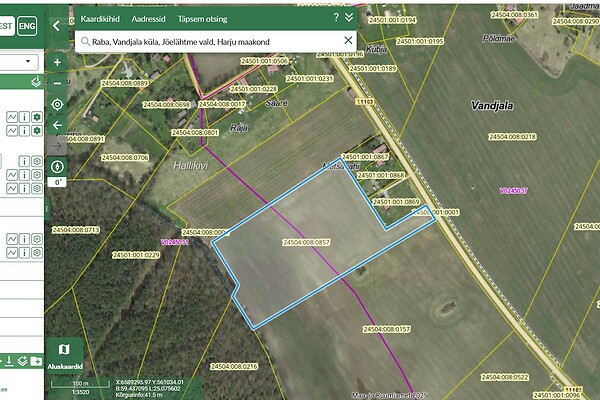This screenshot has width=600, height=400.
Task: Reset map rotation with compass icon
Action: click(57, 166)
